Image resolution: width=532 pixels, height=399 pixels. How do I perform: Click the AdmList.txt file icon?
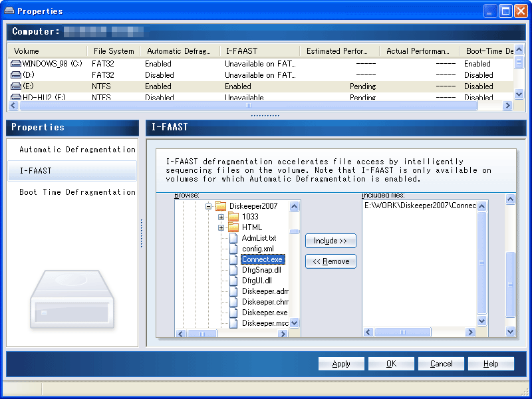[233, 238]
